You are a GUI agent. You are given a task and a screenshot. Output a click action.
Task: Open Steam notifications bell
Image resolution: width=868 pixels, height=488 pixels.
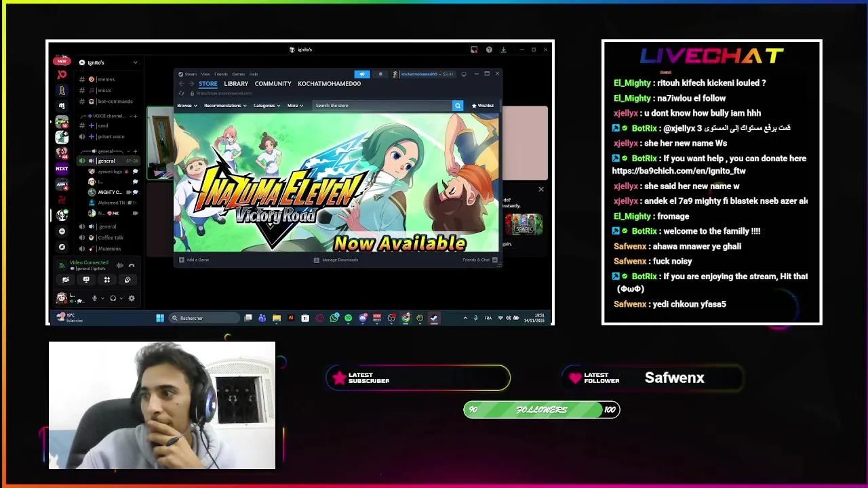click(380, 74)
